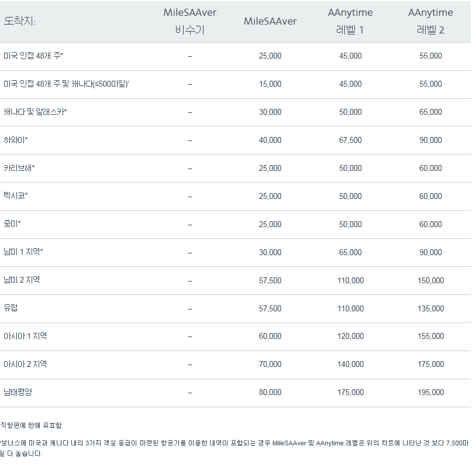Click the footnote '직항편에 한해 유효함'
This screenshot has width=476, height=467.
(30, 425)
